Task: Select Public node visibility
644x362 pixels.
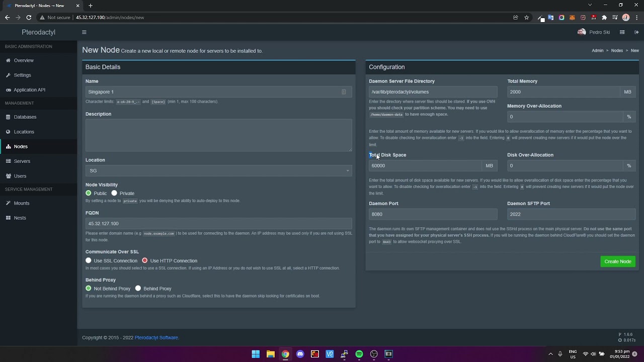Action: [x=89, y=193]
